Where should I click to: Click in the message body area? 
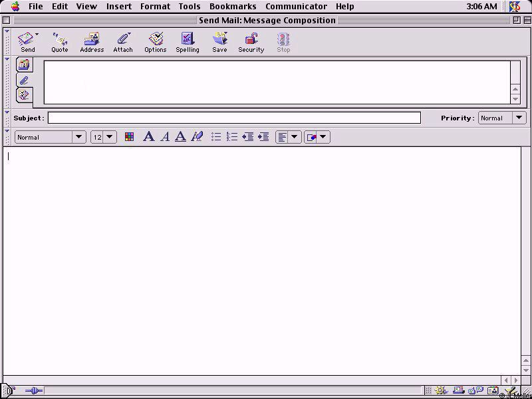click(262, 261)
